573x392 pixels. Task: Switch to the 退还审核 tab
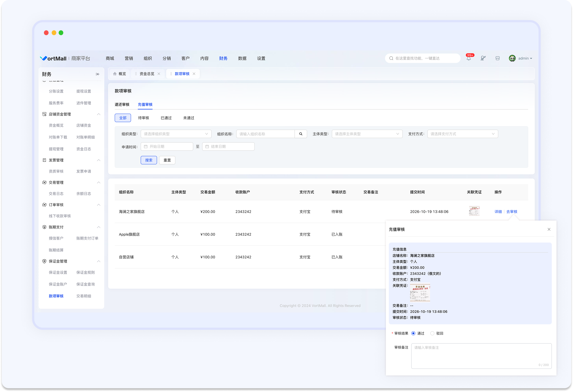tap(122, 105)
